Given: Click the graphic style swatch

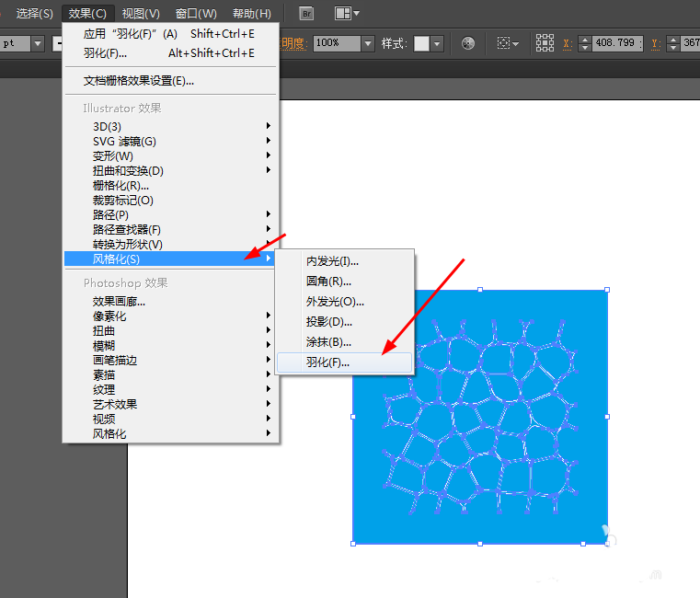Looking at the screenshot, I should [421, 43].
